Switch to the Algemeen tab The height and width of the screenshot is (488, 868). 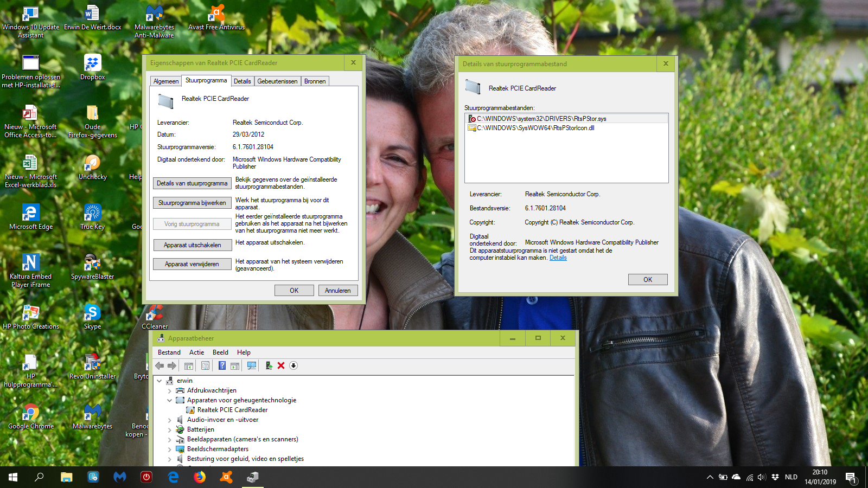166,81
